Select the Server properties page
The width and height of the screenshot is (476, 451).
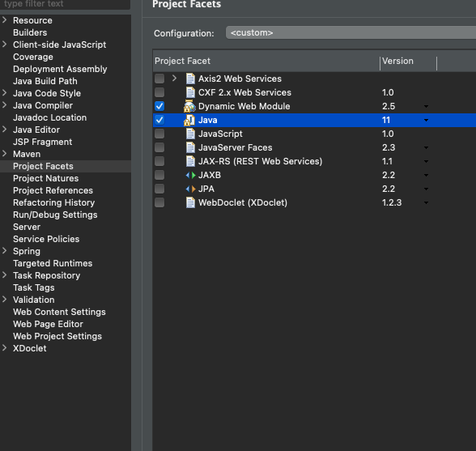click(27, 227)
